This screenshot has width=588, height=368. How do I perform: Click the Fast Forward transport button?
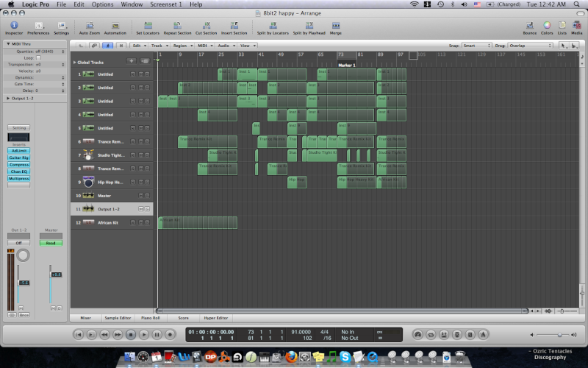(x=118, y=334)
